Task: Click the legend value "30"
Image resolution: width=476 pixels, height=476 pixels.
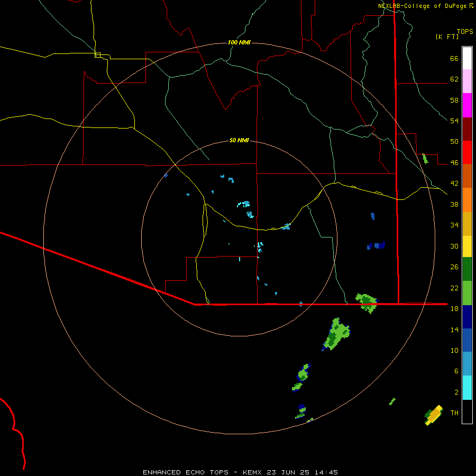Action: click(454, 246)
